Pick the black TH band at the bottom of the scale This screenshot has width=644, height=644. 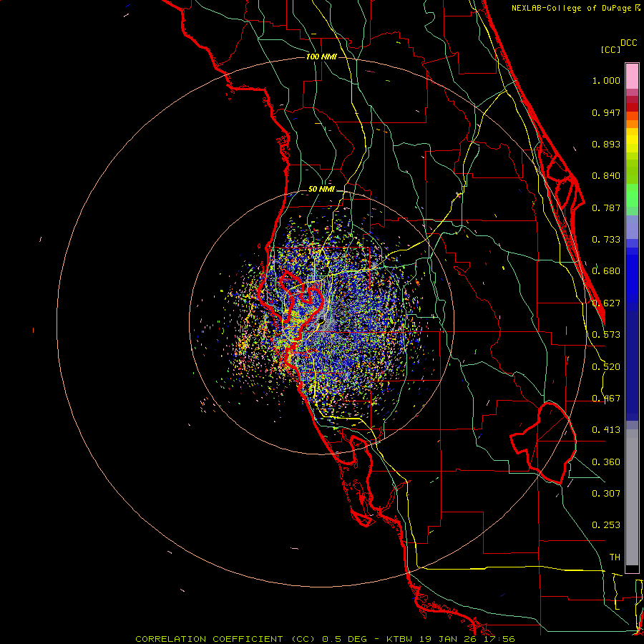click(x=632, y=568)
